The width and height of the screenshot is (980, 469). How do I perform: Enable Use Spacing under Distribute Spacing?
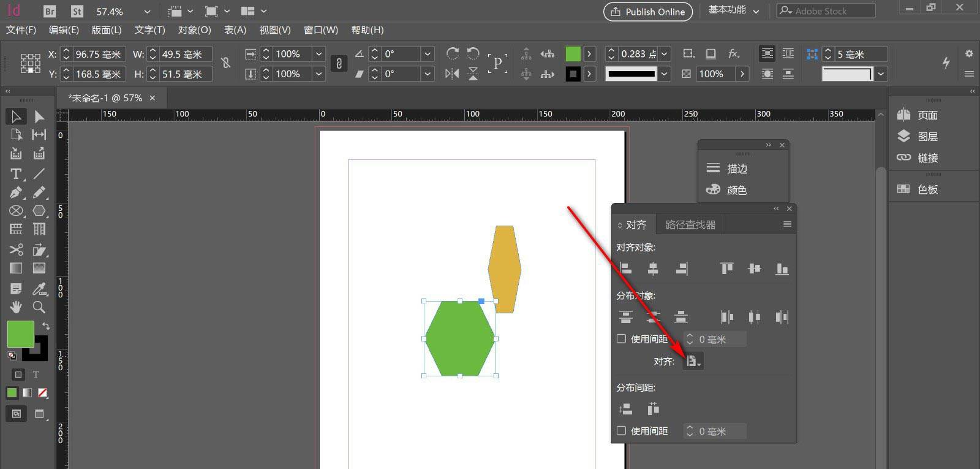click(x=622, y=431)
